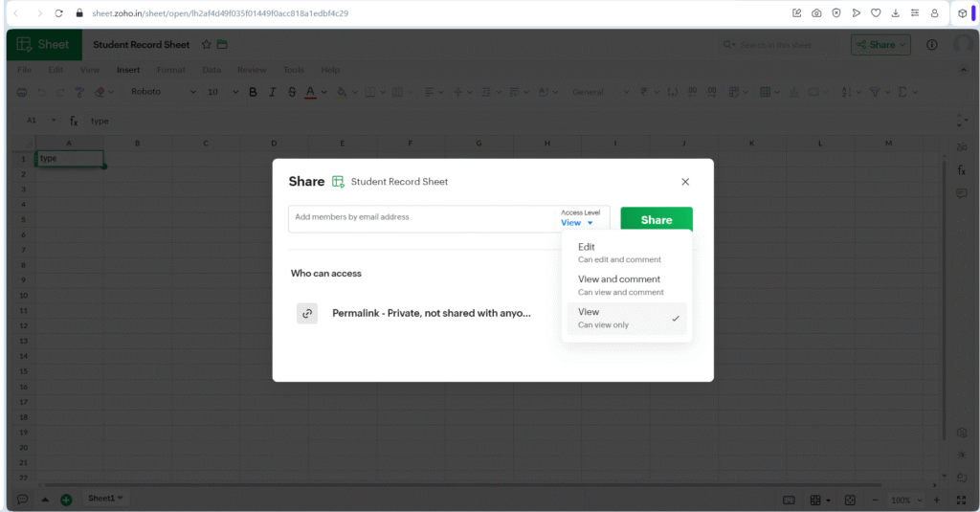Open the Tools menu

(293, 70)
